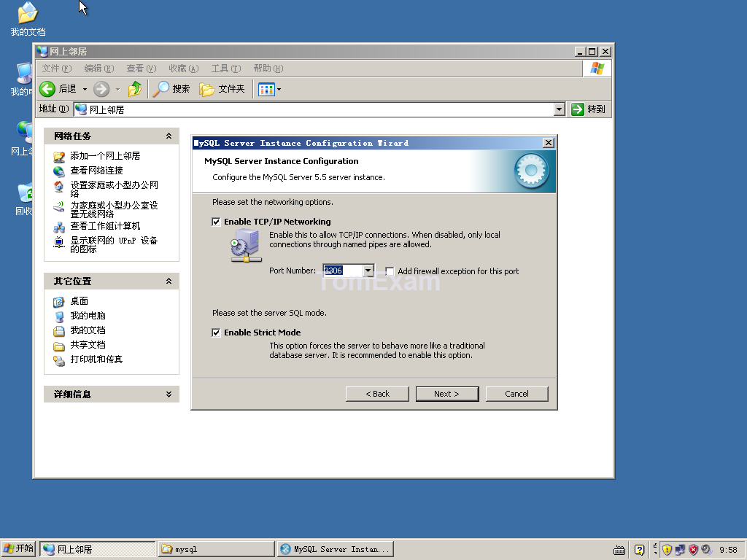Viewport: 747px width, 560px height.
Task: Open the 开始 Start button
Action: click(x=18, y=549)
